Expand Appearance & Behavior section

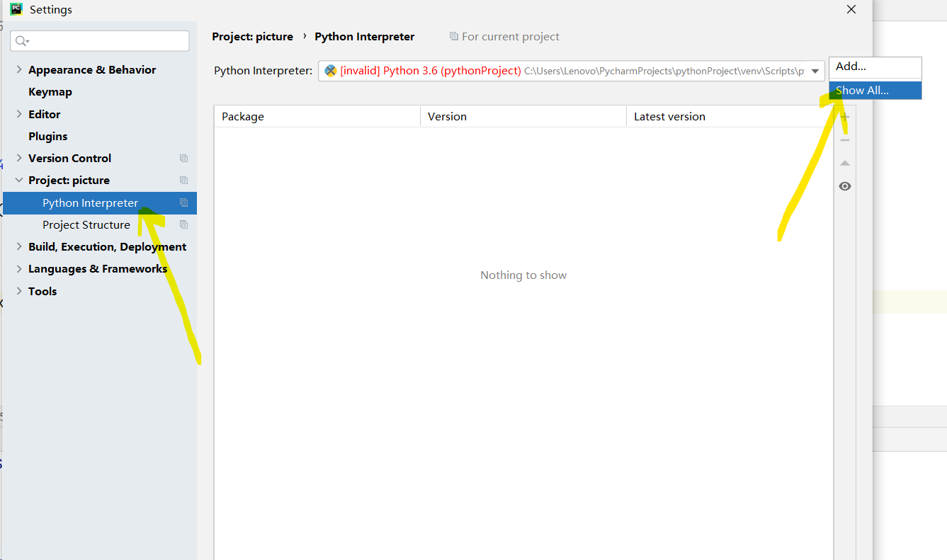point(18,69)
